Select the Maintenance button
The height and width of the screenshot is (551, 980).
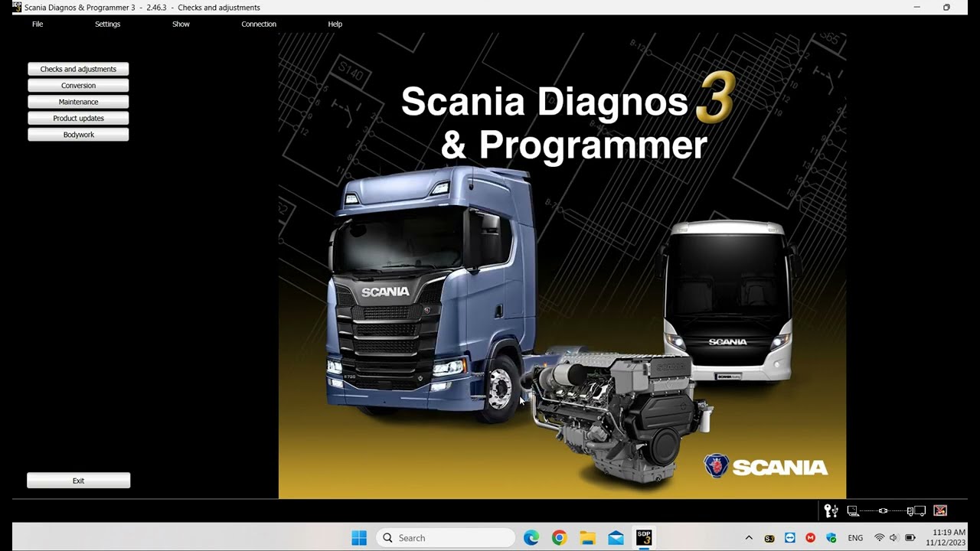point(78,102)
